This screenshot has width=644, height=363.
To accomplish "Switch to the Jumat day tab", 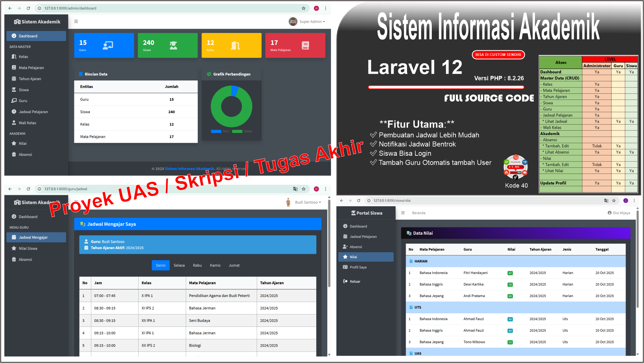I will [x=234, y=265].
